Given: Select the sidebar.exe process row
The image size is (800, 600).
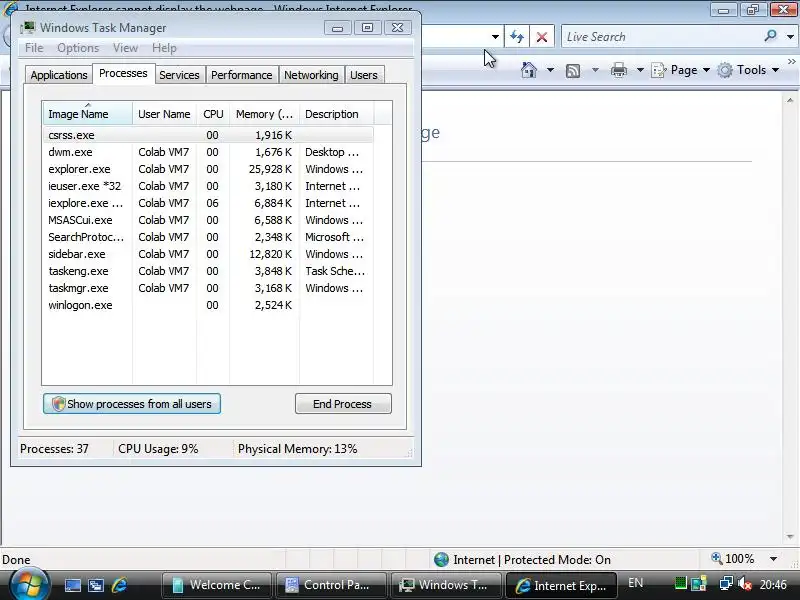Looking at the screenshot, I should coord(208,254).
